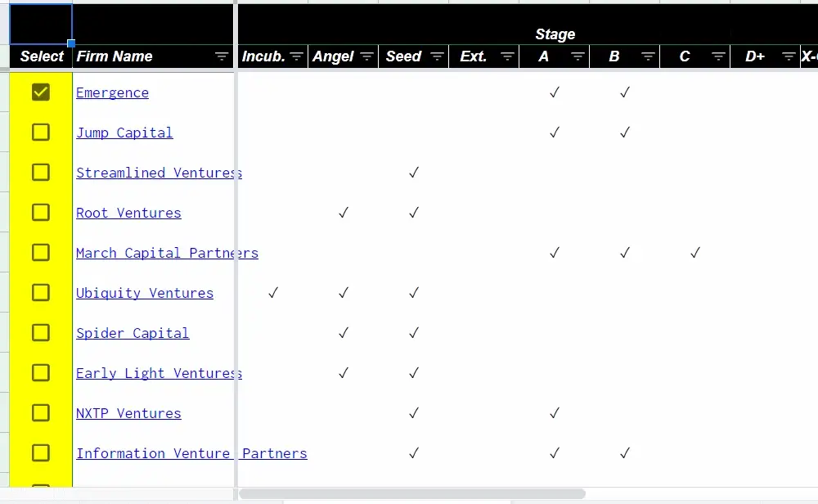Open the Information Venture Partners link
This screenshot has width=818, height=504.
[x=191, y=453]
